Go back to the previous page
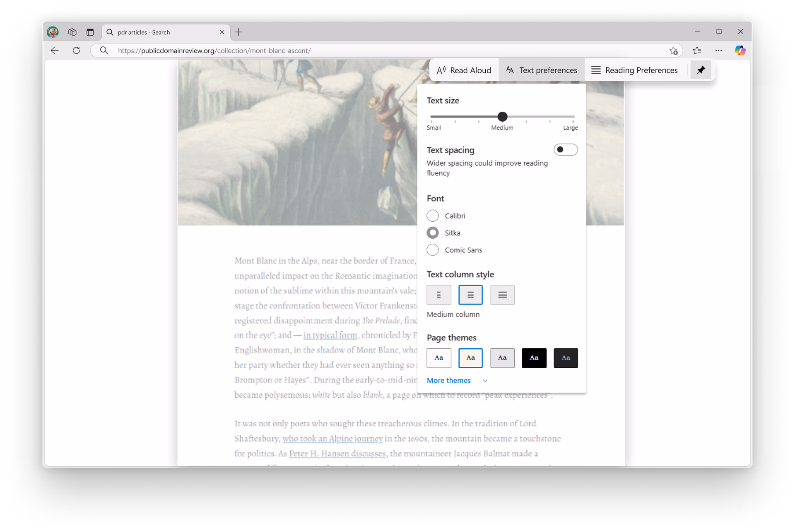This screenshot has width=795, height=532. point(55,50)
